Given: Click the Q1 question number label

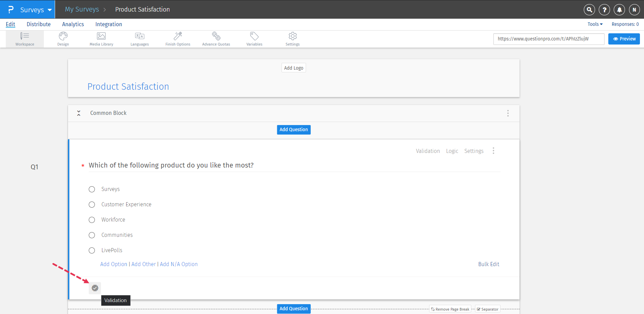Looking at the screenshot, I should coord(34,167).
